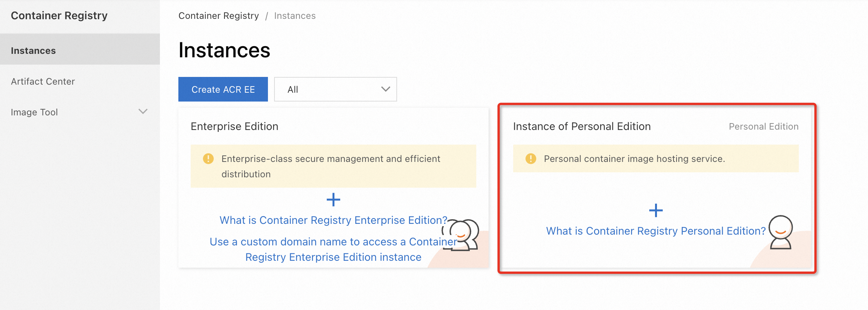Select Instances in the sidebar
The width and height of the screenshot is (868, 310).
tap(80, 49)
